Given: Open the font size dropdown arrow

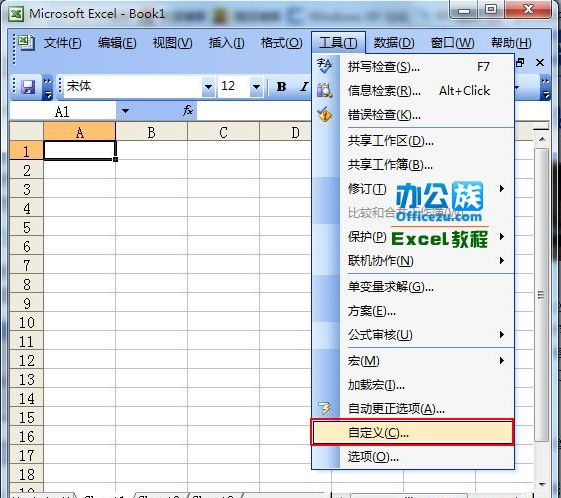Looking at the screenshot, I should coord(256,87).
